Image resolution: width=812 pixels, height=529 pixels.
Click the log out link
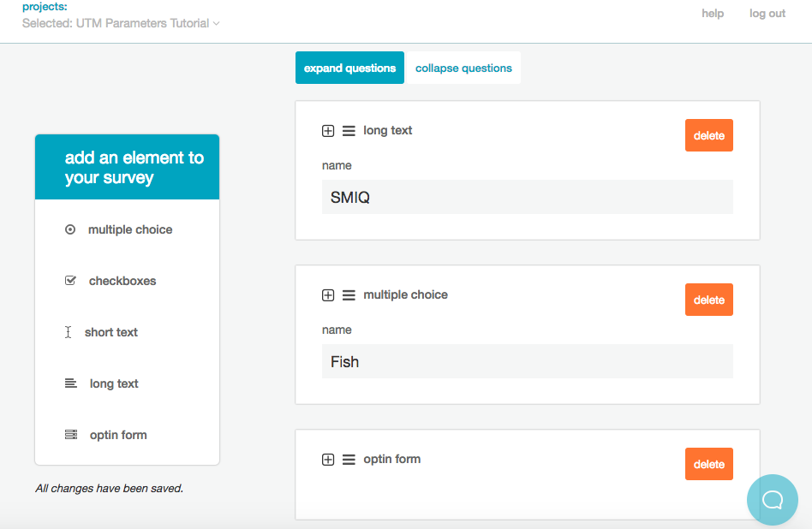[x=767, y=13]
